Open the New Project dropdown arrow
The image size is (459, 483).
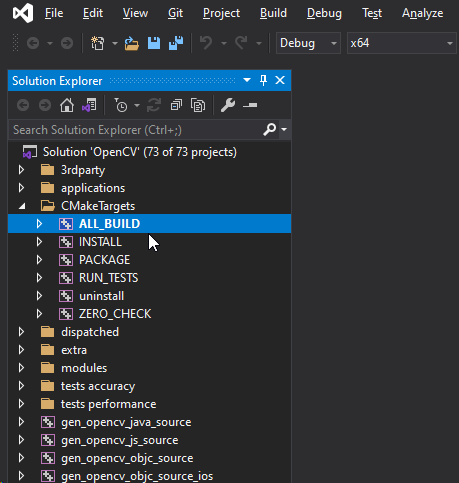(115, 43)
